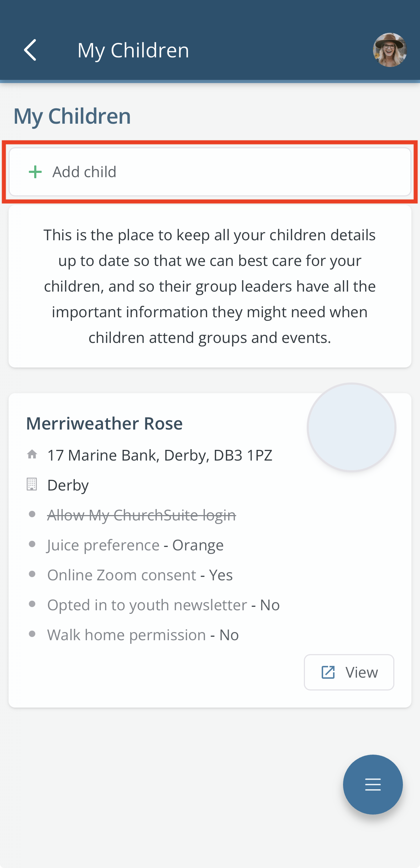The image size is (420, 868).
Task: Click Walk home permission - No item
Action: [143, 635]
